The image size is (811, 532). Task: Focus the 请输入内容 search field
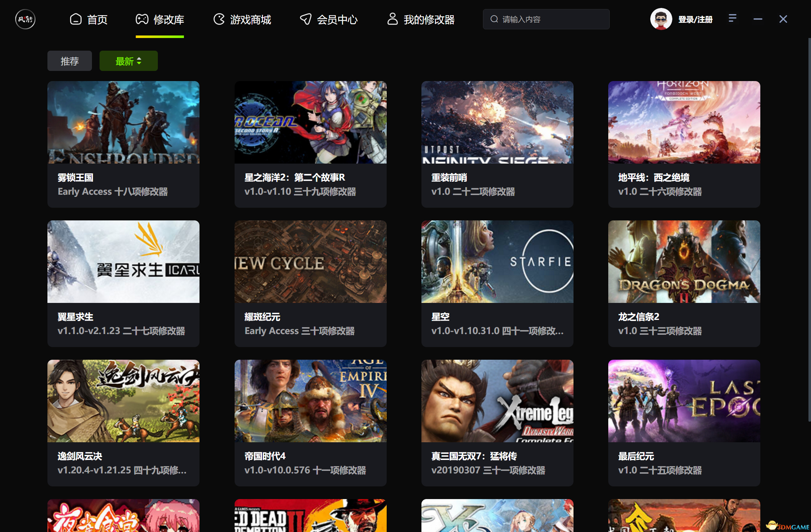546,19
